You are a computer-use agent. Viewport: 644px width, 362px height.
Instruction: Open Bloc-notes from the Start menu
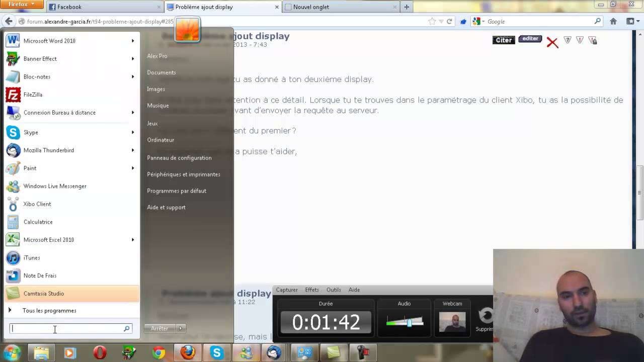71,76
